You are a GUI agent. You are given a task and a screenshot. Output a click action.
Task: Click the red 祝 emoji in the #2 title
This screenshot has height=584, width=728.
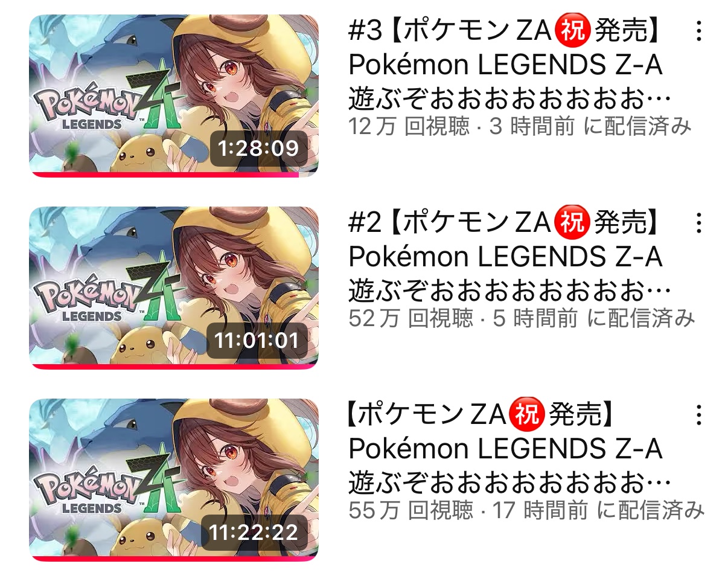[x=572, y=223]
